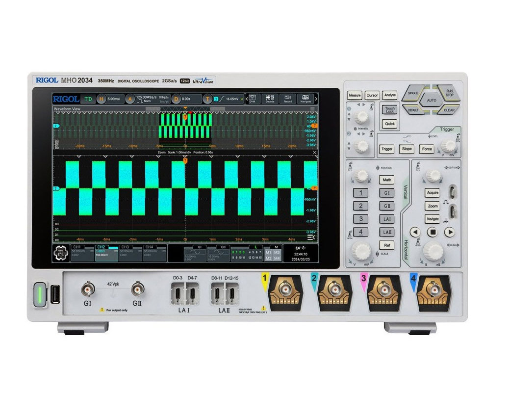The height and width of the screenshot is (420, 510).
Task: Open the gear function menu icon
Action: [x=60, y=253]
